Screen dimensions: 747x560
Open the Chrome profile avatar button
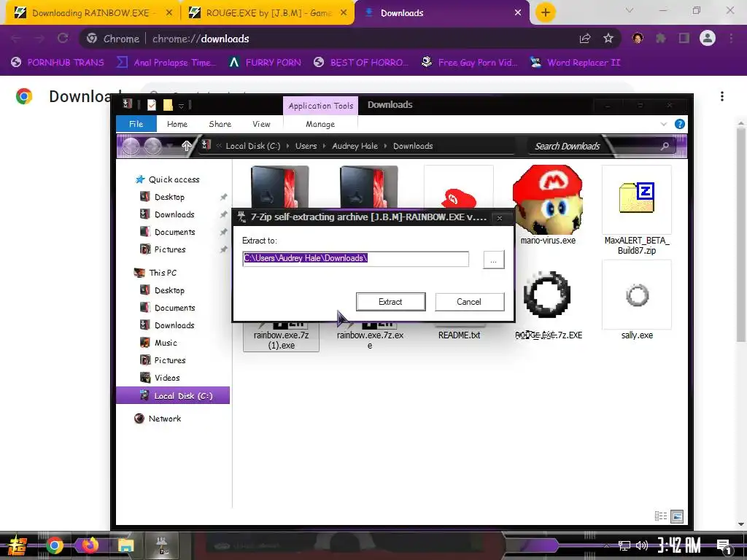click(708, 38)
